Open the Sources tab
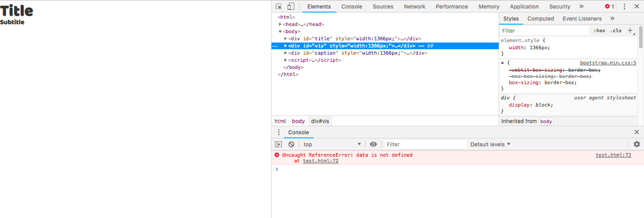644x218 pixels. pyautogui.click(x=383, y=6)
